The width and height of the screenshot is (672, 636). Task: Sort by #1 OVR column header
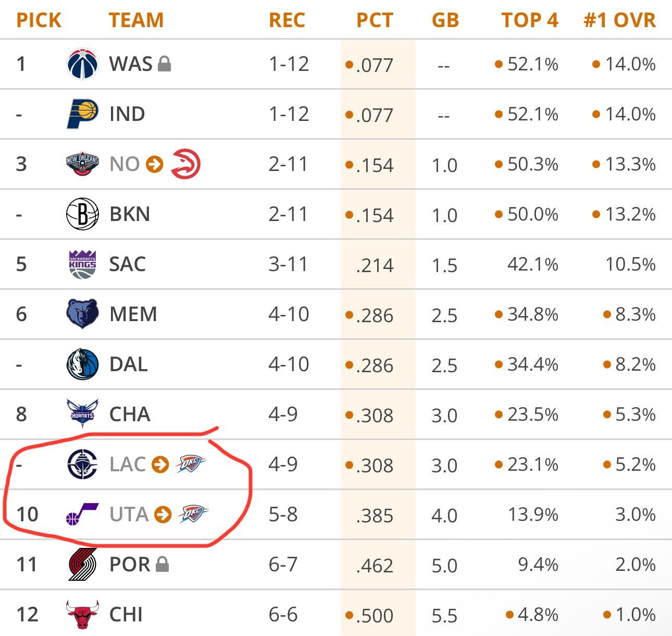(619, 20)
